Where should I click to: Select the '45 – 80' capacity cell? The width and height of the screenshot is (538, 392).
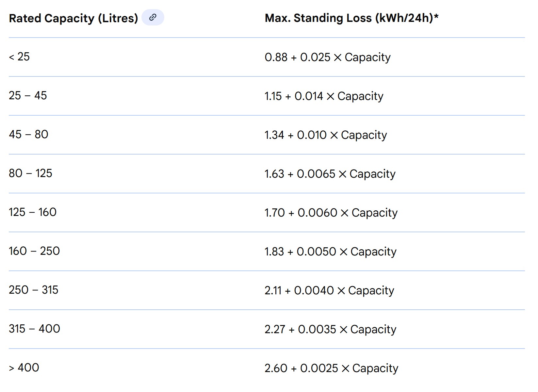click(28, 135)
